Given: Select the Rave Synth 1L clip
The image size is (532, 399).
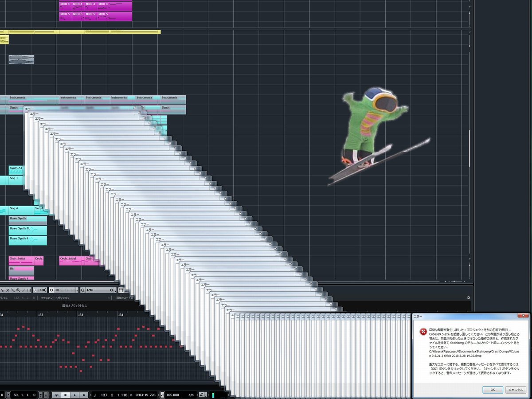Looking at the screenshot, I should click(x=27, y=231).
